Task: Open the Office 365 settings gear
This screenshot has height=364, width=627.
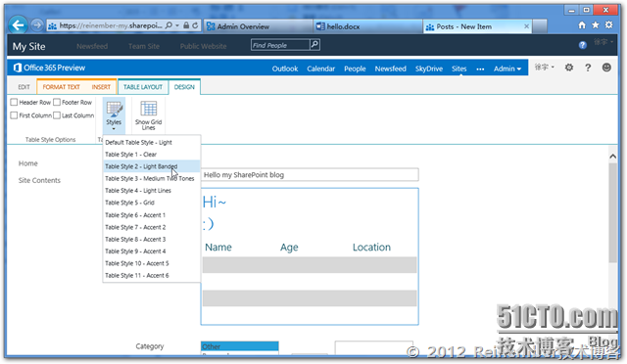Action: click(x=569, y=68)
